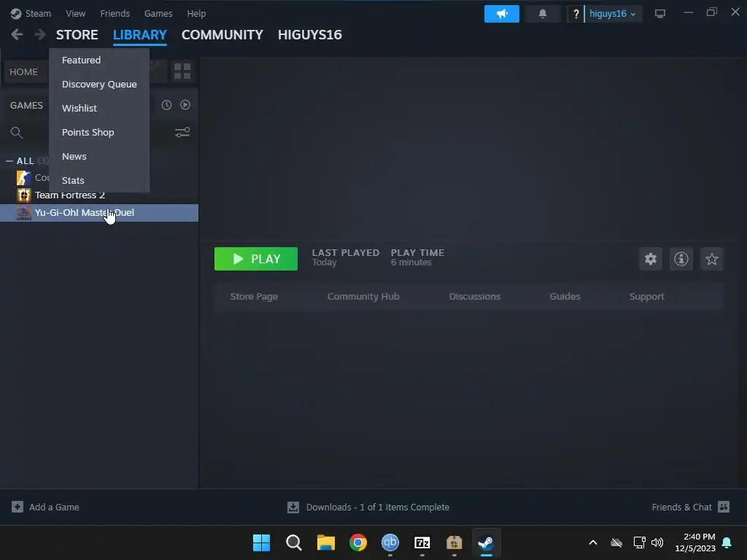The height and width of the screenshot is (560, 747).
Task: Select Yu-Gi-Oh! Master Duel in list
Action: 99,213
